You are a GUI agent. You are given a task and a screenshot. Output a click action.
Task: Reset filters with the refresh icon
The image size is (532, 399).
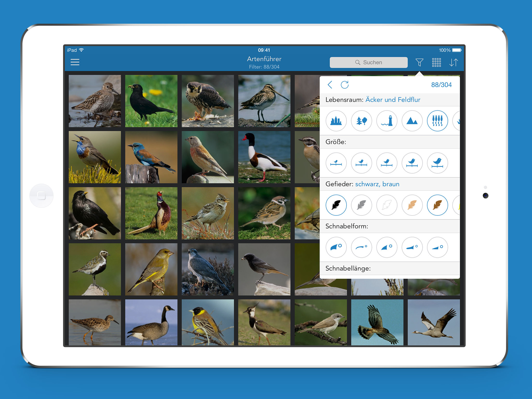[345, 85]
